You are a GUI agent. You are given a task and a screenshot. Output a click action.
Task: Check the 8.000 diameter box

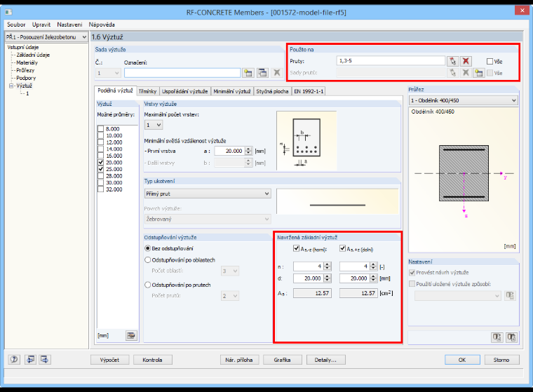click(x=100, y=129)
